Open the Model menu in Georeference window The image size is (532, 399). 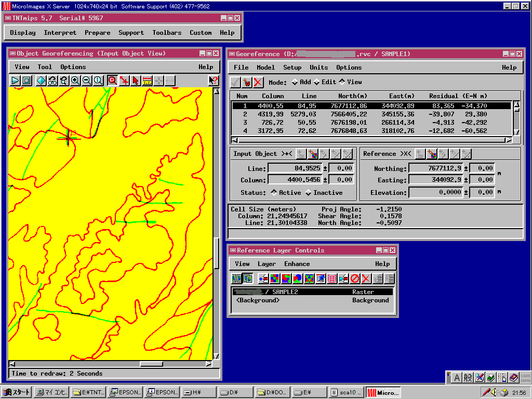click(x=265, y=68)
